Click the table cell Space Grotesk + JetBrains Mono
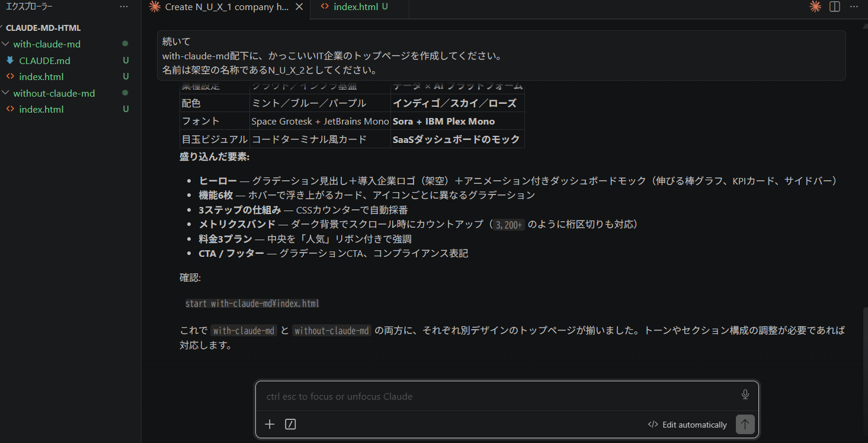The image size is (868, 443). click(x=320, y=121)
